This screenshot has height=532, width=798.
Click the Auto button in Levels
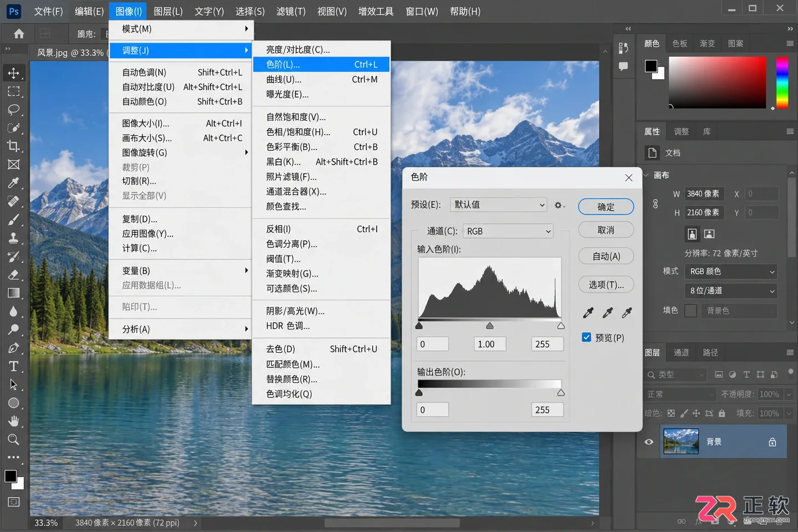click(606, 256)
